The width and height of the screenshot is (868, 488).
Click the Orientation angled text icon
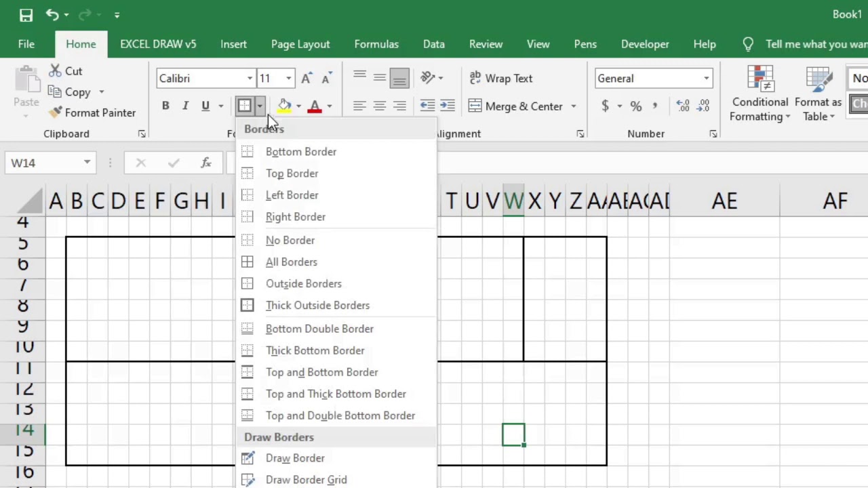coord(427,78)
